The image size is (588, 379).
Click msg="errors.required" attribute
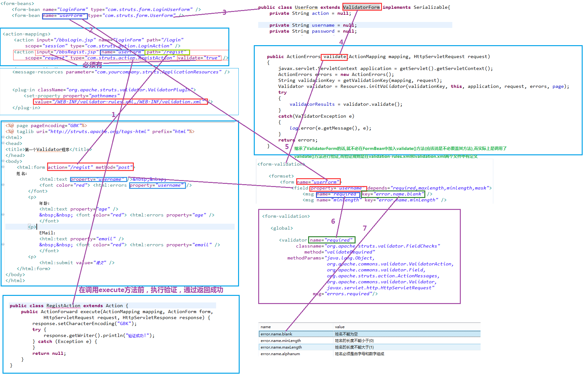pos(342,294)
